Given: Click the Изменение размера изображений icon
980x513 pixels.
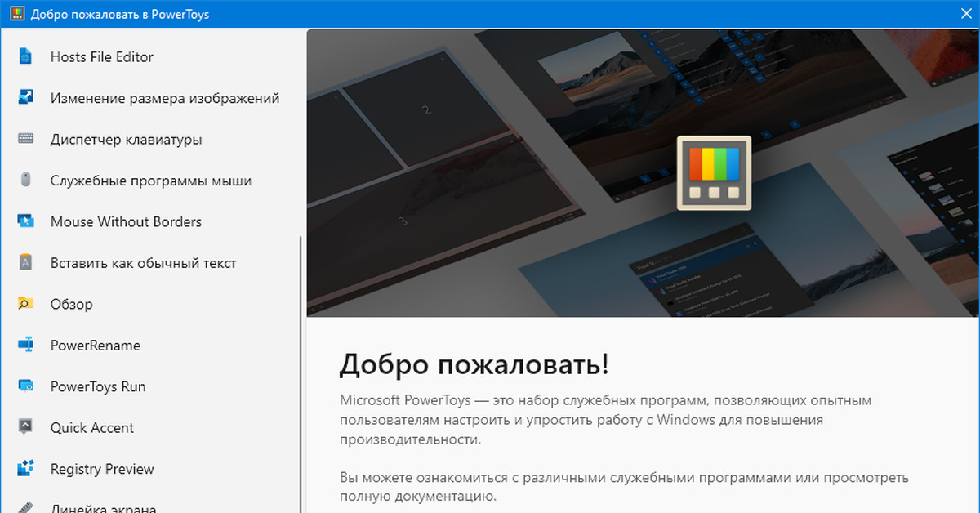Looking at the screenshot, I should click(x=25, y=98).
